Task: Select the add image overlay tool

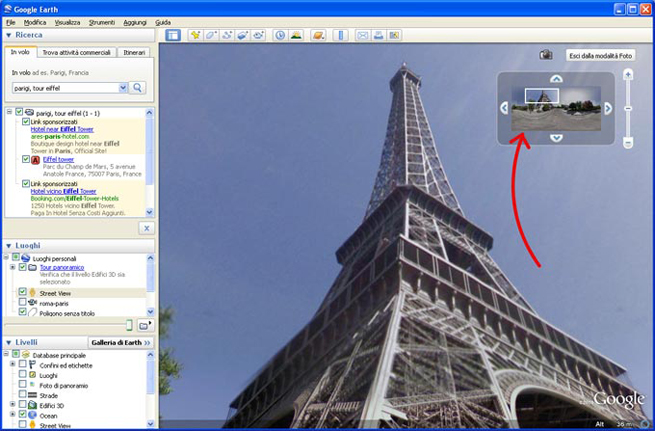Action: point(243,35)
